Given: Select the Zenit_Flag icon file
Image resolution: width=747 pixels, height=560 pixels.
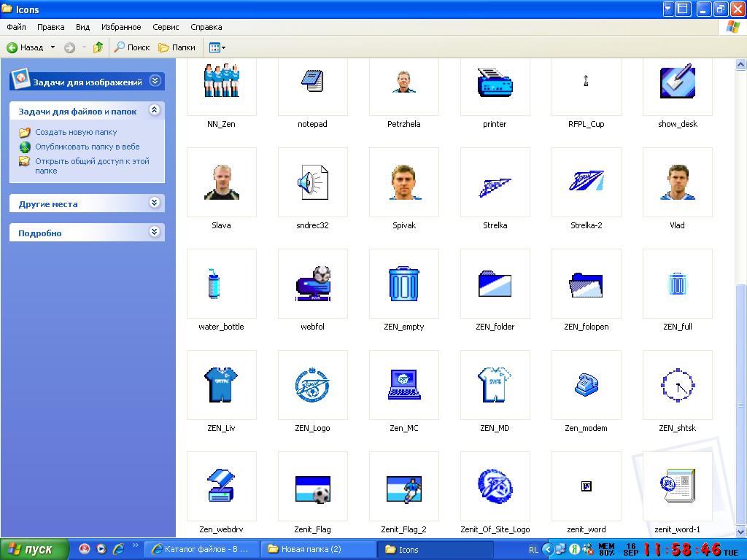Looking at the screenshot, I should pyautogui.click(x=312, y=486).
